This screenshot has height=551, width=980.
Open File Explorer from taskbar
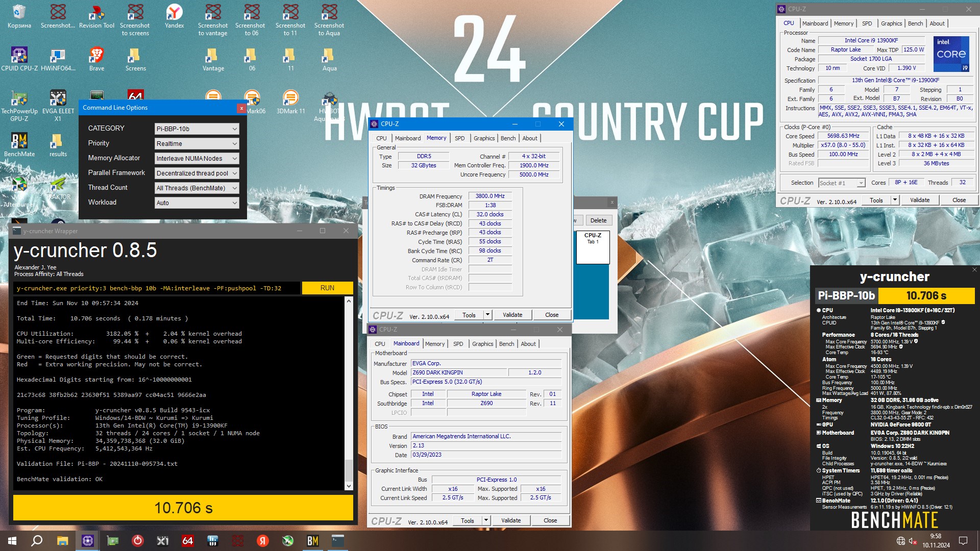point(62,541)
